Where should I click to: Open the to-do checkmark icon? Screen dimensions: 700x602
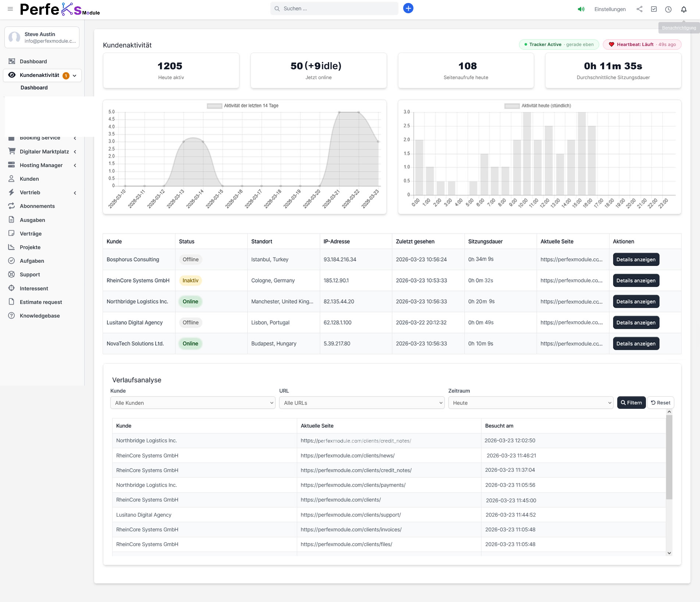[x=654, y=9]
